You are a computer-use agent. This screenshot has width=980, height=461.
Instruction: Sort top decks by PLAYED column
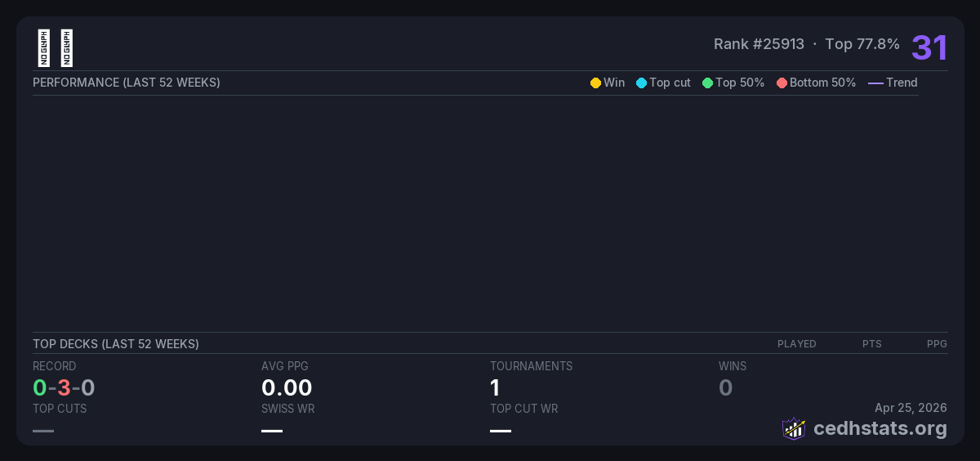[796, 344]
